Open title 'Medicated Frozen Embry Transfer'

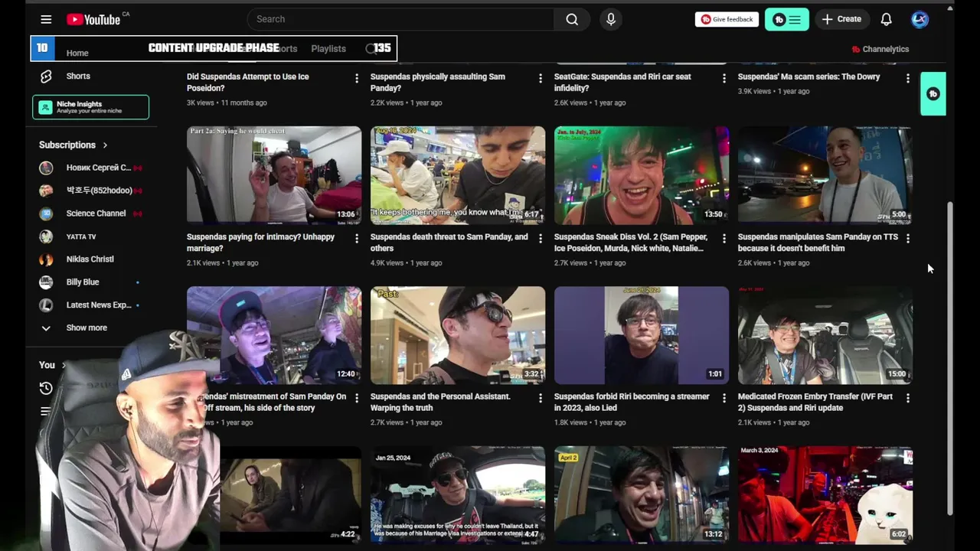coord(815,402)
